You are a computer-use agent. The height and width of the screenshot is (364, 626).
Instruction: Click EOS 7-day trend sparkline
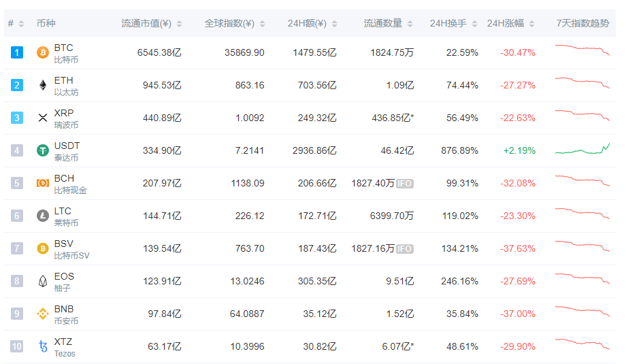[582, 278]
